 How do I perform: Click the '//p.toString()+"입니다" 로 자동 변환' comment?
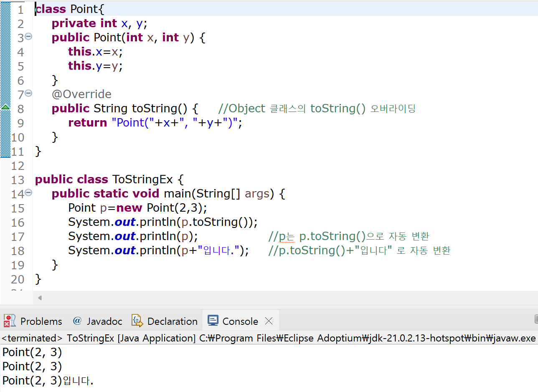click(x=359, y=250)
